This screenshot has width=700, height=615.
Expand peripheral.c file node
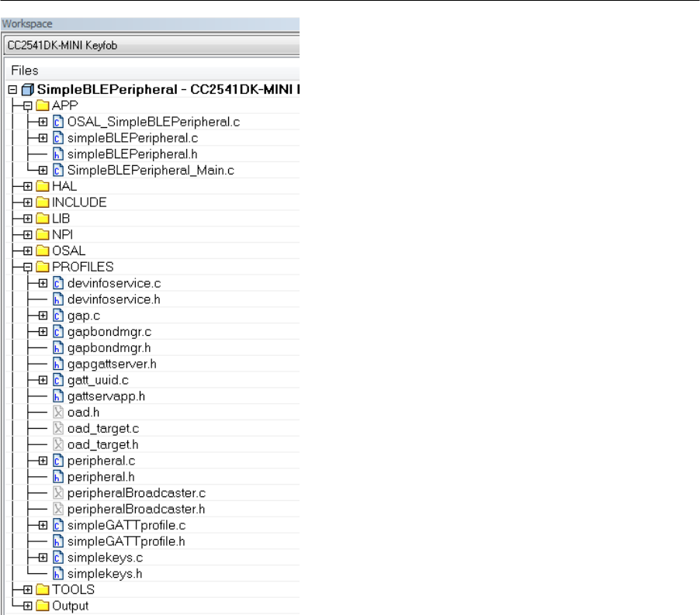pos(43,461)
